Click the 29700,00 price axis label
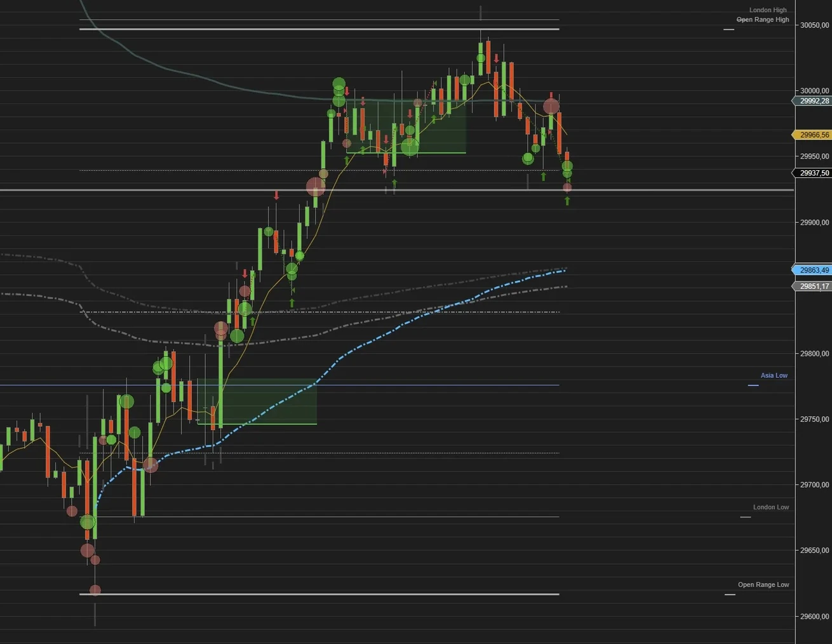The height and width of the screenshot is (644, 832). (x=814, y=485)
